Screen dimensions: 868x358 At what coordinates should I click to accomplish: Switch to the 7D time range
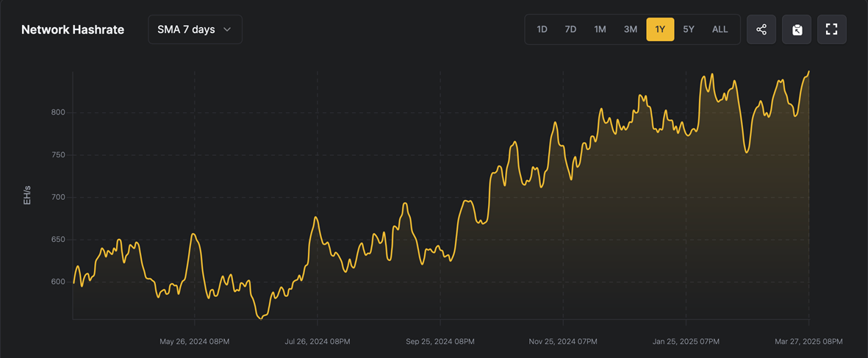570,29
